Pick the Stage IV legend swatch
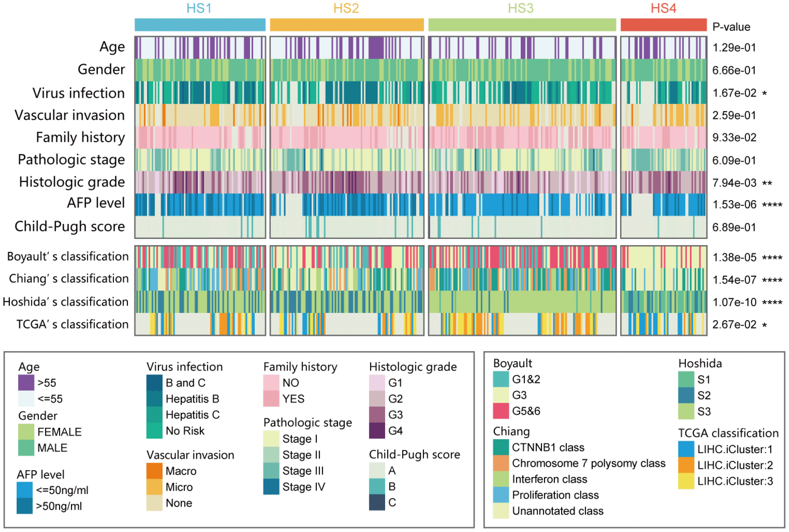This screenshot has width=789, height=532. (x=271, y=486)
